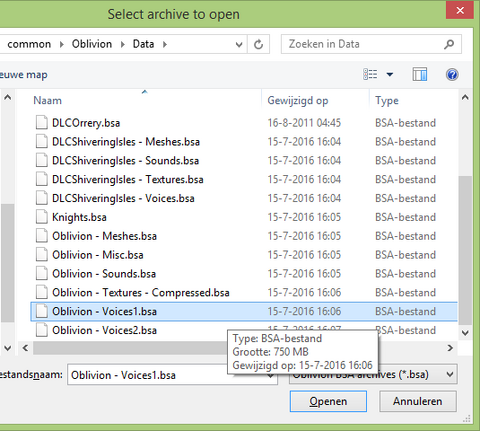
Task: Select Oblivion - Meshes.bsa
Action: tap(104, 236)
